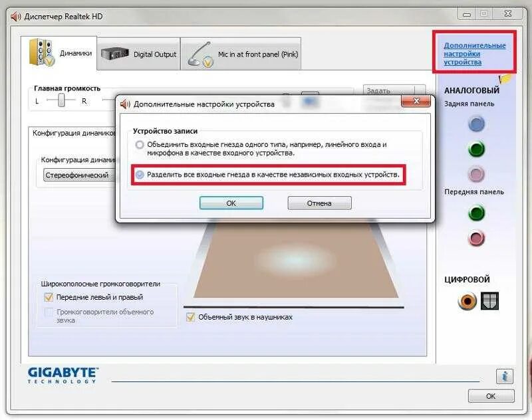Open the Динамики speakers tab

[59, 53]
